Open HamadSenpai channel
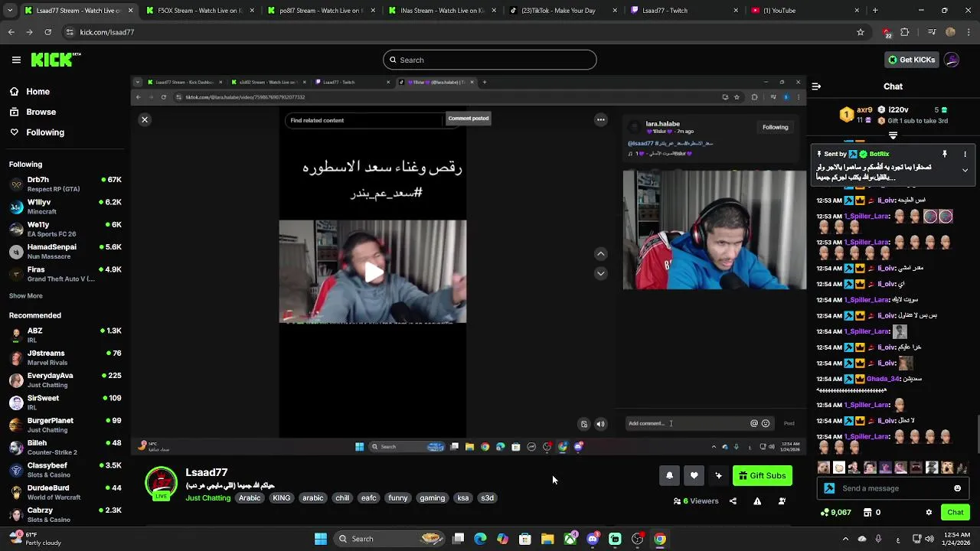 [65, 251]
